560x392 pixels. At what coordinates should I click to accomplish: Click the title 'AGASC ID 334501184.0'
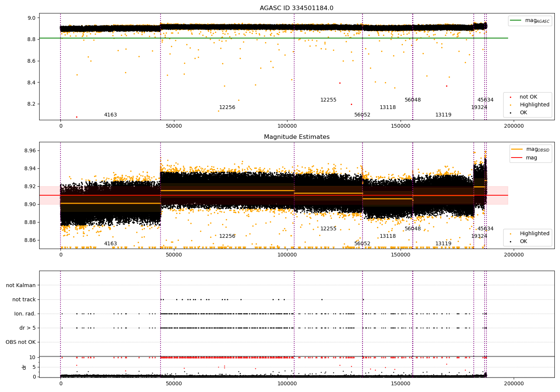(x=296, y=8)
